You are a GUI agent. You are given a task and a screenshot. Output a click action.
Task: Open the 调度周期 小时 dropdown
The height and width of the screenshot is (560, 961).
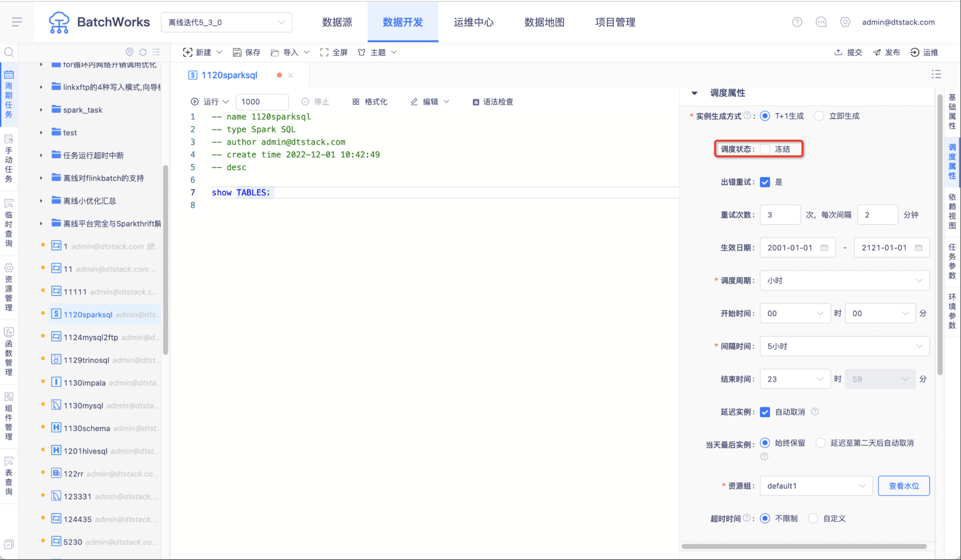(x=844, y=280)
